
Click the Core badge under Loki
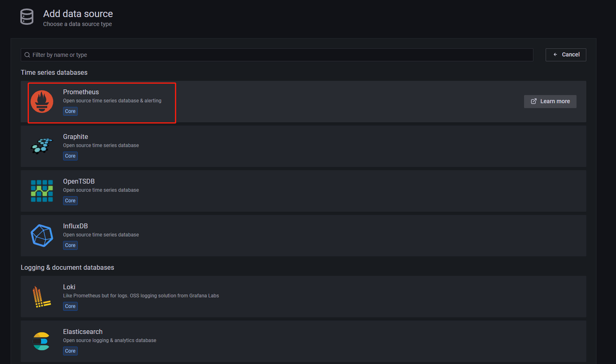[x=70, y=306]
